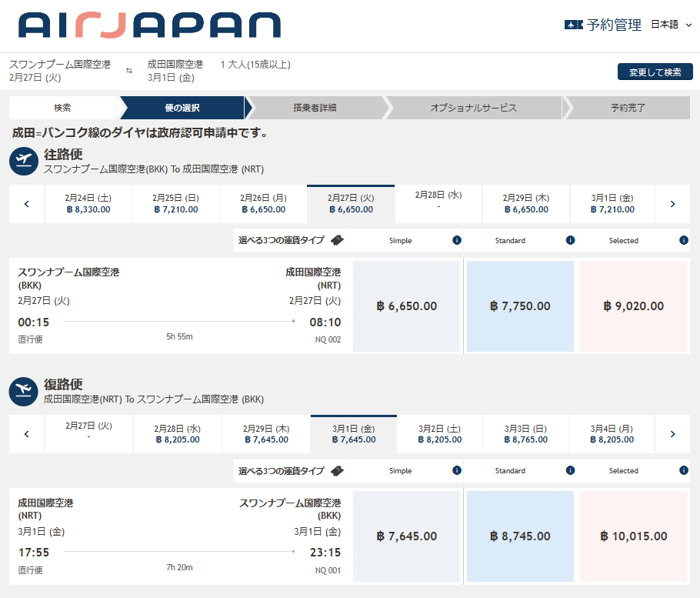Select Simple fare ฿7,645.00 for NQ 001
The image size is (700, 598).
(407, 536)
